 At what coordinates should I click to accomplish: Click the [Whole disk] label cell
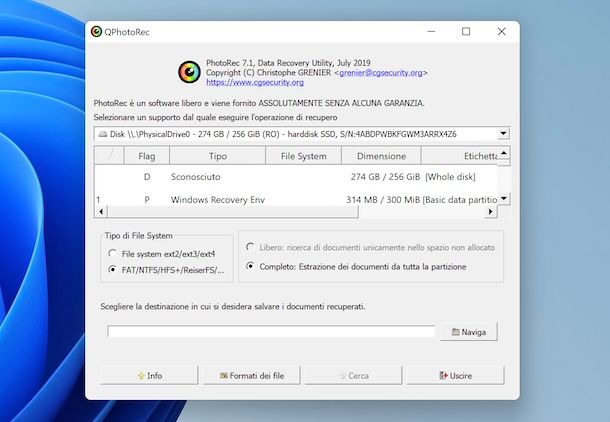[450, 177]
